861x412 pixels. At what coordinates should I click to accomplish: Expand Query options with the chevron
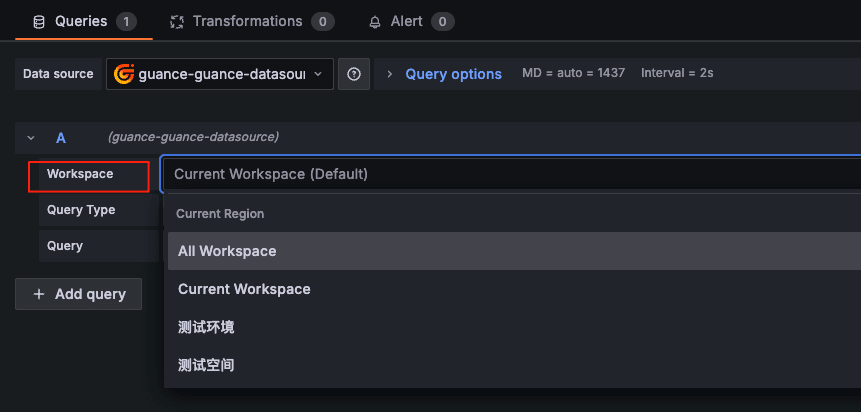coord(390,74)
